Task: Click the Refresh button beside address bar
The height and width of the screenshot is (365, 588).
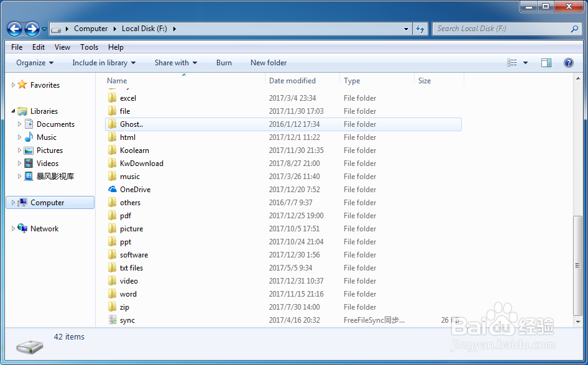Action: click(420, 29)
